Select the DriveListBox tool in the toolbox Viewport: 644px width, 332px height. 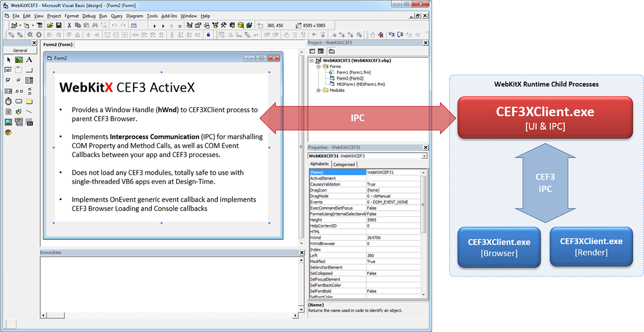coord(19,101)
